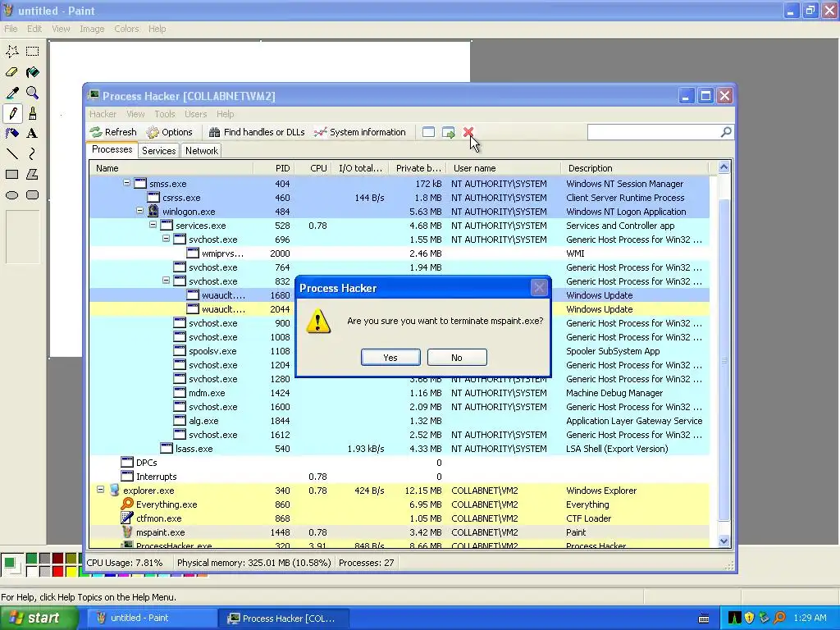Open Process Hacker's View menu

pos(135,114)
